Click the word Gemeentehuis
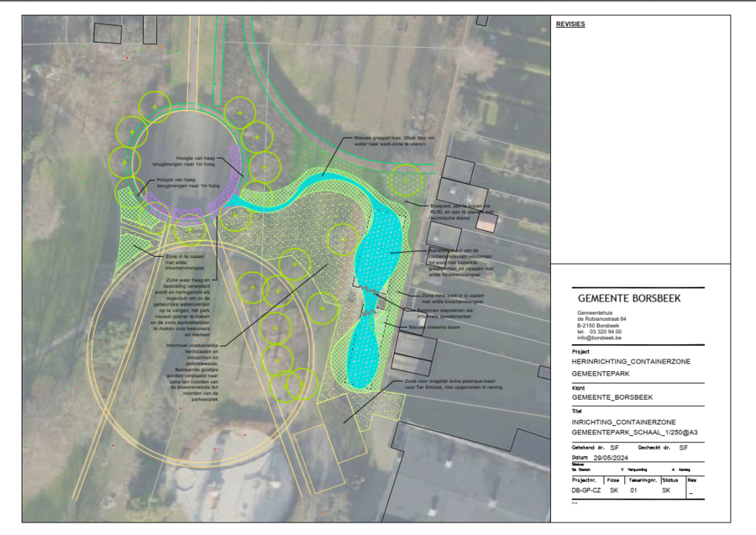This screenshot has height=535, width=756. pyautogui.click(x=595, y=312)
